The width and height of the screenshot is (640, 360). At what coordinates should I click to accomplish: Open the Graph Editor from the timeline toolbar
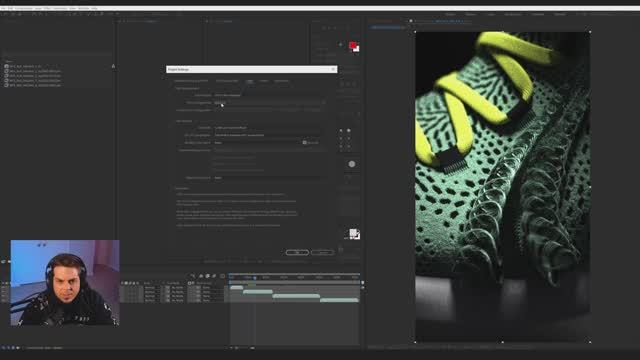click(x=222, y=276)
